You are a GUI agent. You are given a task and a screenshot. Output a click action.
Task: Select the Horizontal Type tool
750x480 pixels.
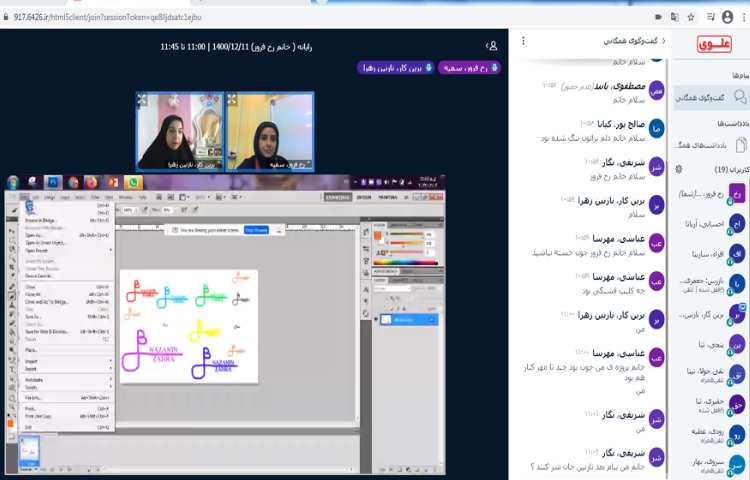pyautogui.click(x=11, y=369)
